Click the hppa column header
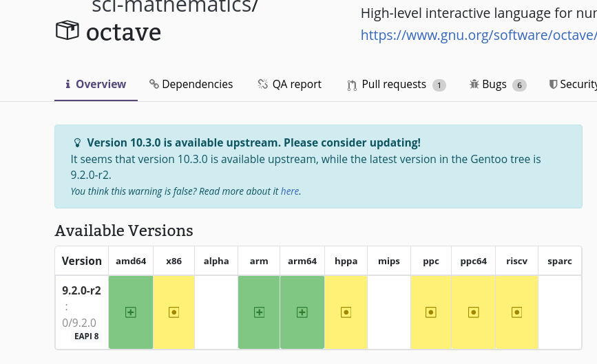This screenshot has width=597, height=364. [x=346, y=261]
